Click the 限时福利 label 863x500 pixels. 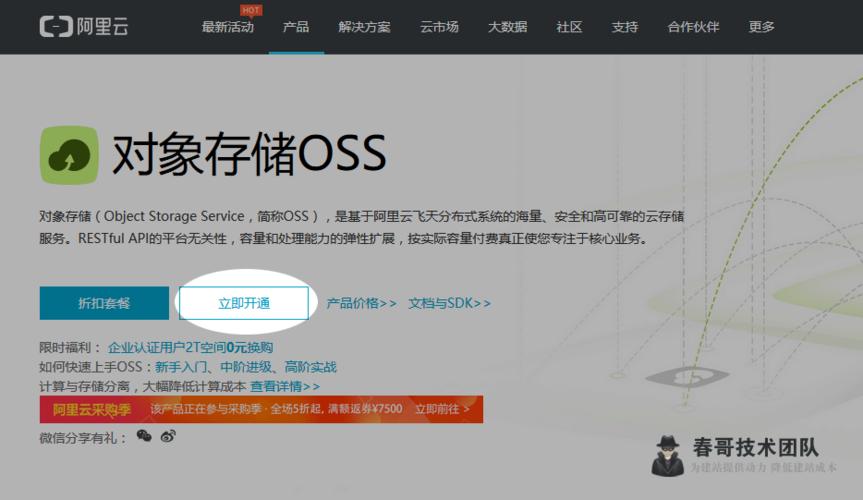[x=70, y=347]
